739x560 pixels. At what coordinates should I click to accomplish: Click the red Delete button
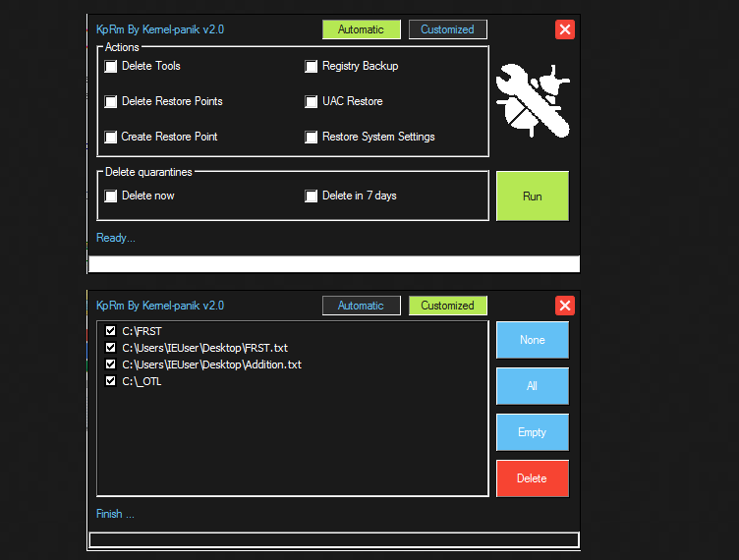click(x=532, y=478)
